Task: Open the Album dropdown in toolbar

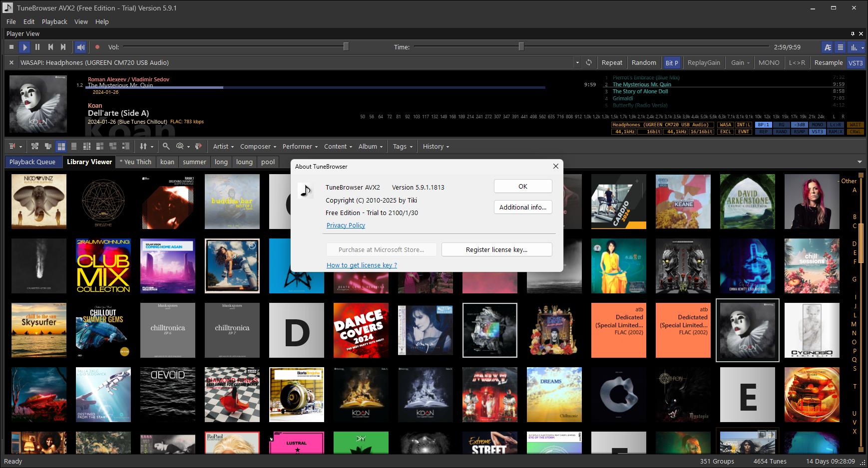Action: pos(370,146)
